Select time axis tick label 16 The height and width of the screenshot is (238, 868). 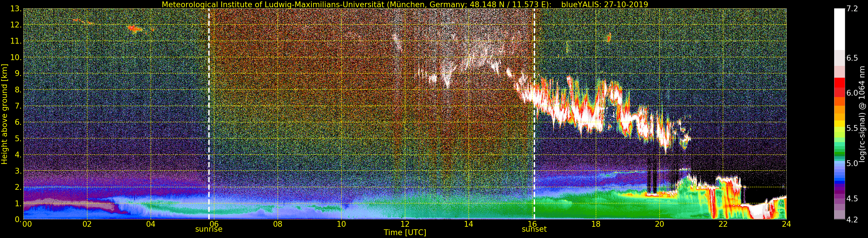click(x=532, y=224)
